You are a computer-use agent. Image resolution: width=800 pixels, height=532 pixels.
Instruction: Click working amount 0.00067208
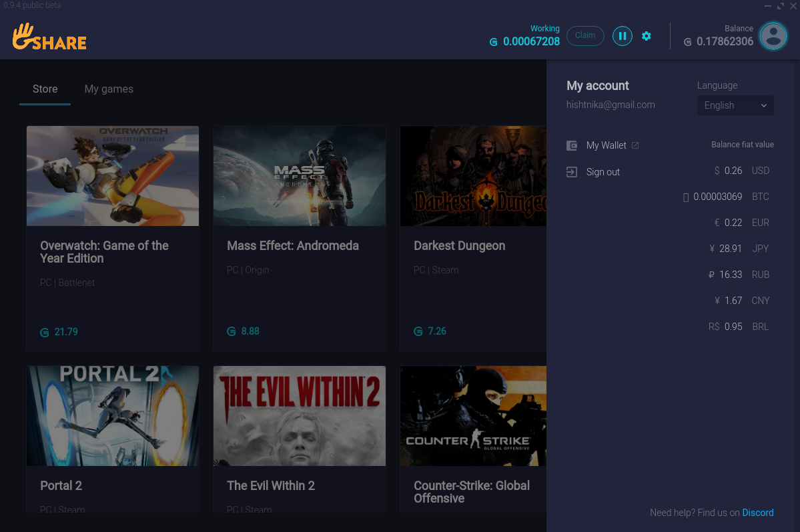531,42
